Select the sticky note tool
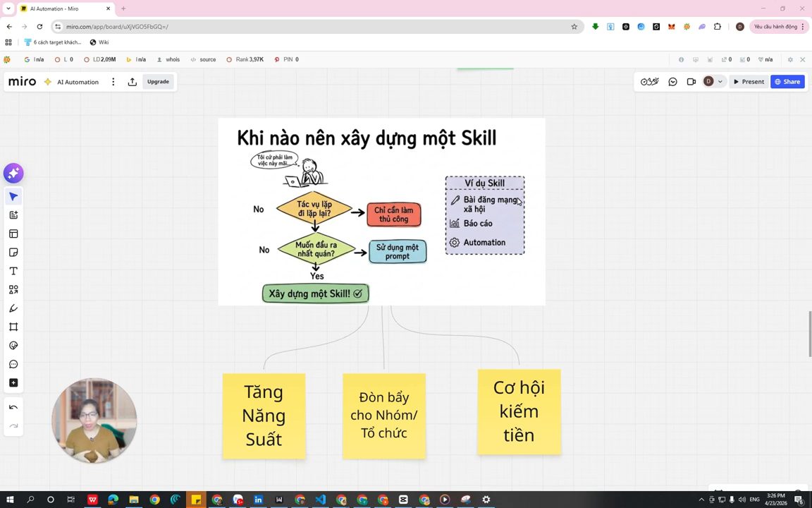 click(13, 253)
